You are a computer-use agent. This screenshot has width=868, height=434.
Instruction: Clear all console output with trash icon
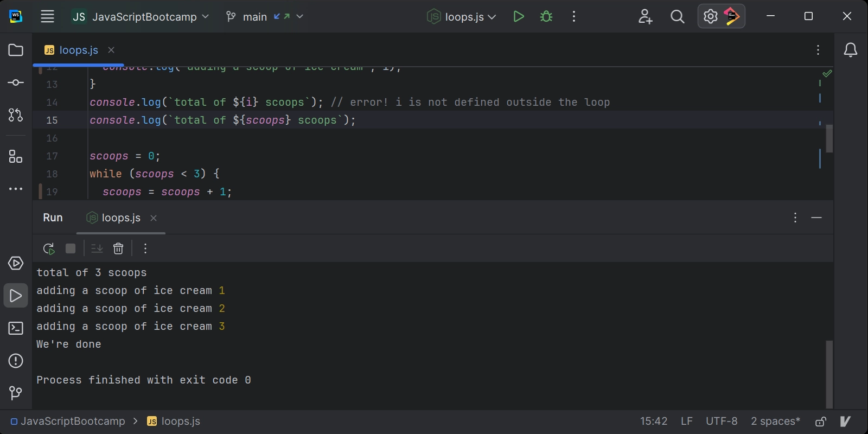[118, 248]
